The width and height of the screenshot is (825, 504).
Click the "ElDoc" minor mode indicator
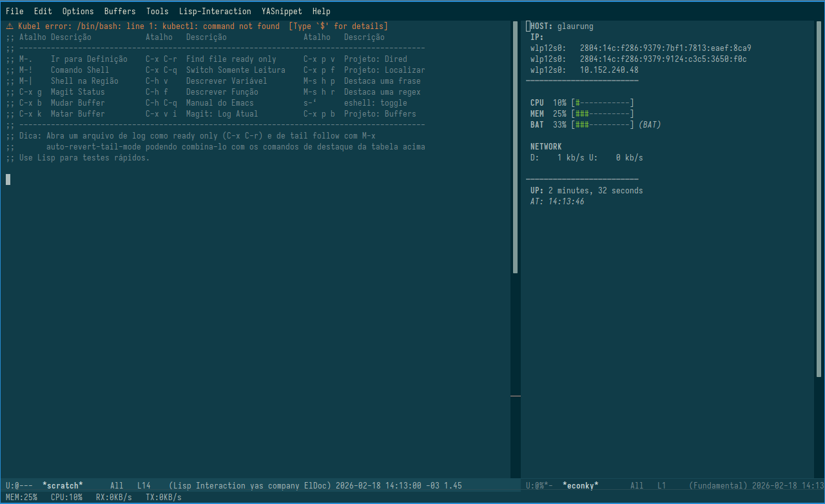[x=315, y=485]
